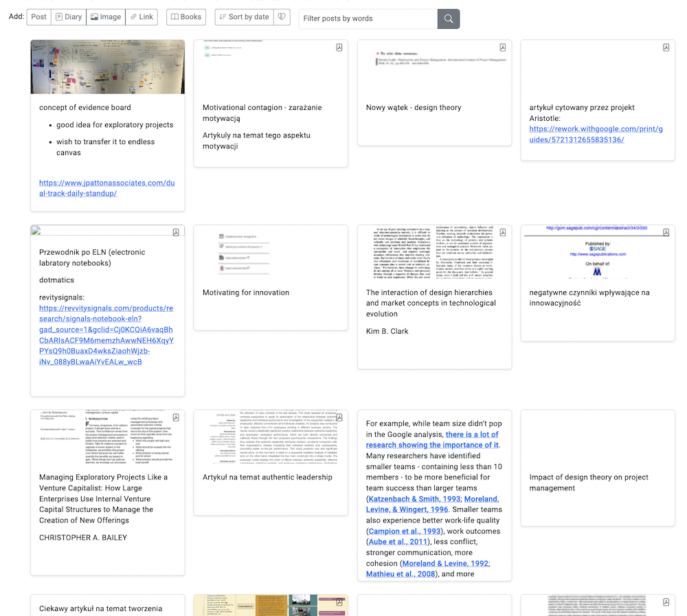Click PDF icon on Aristotle article card
This screenshot has height=616, width=687.
[666, 47]
